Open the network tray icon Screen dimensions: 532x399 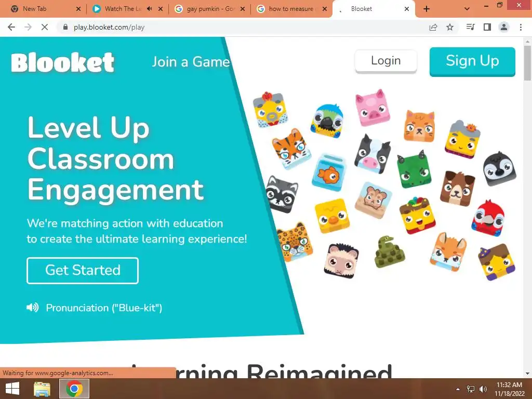(471, 389)
